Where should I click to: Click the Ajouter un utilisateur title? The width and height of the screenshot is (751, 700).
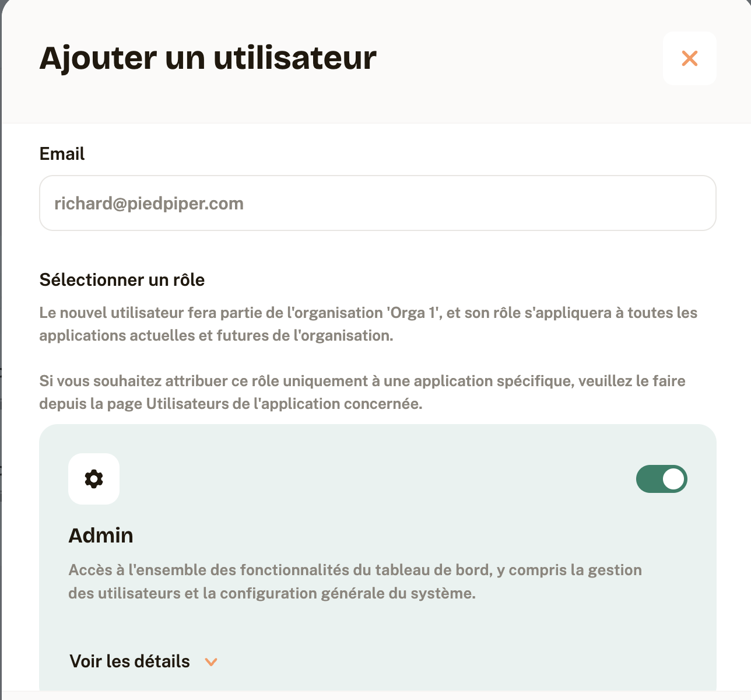pos(208,58)
